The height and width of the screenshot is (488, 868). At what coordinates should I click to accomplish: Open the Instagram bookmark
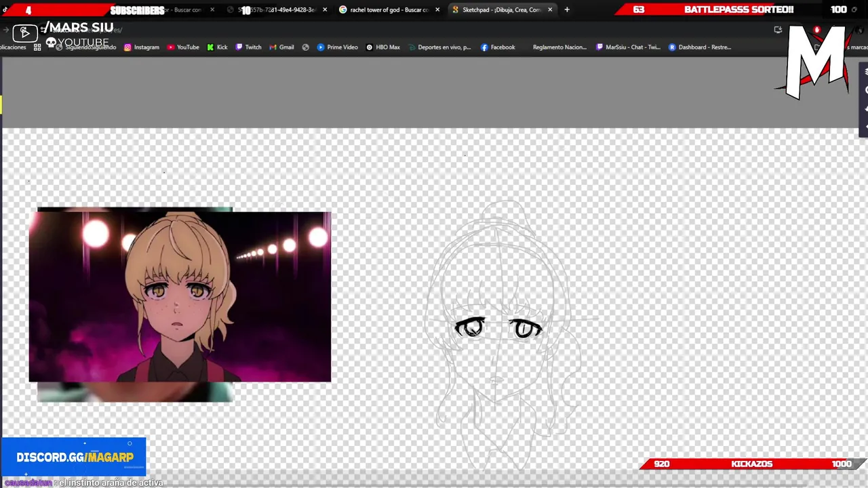pos(141,47)
